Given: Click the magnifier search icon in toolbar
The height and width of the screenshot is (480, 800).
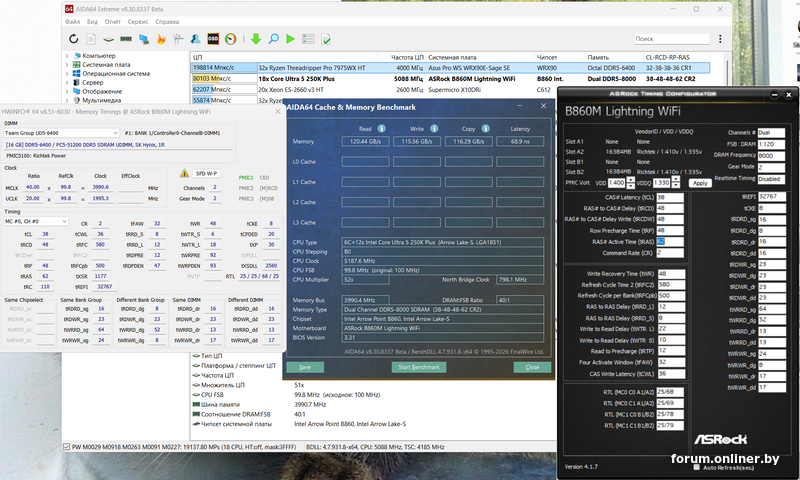Looking at the screenshot, I should (x=273, y=39).
